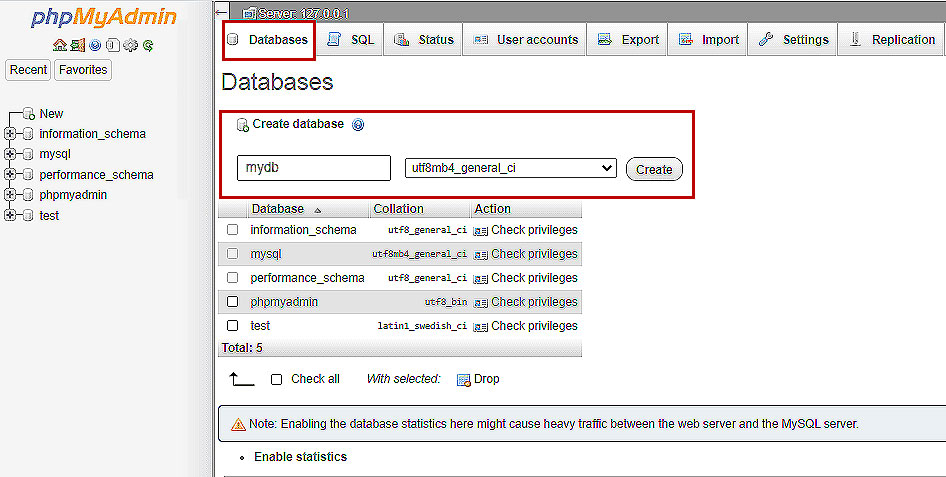The width and height of the screenshot is (946, 477).
Task: Click the latin1_swedish_ci collation text
Action: pos(422,326)
